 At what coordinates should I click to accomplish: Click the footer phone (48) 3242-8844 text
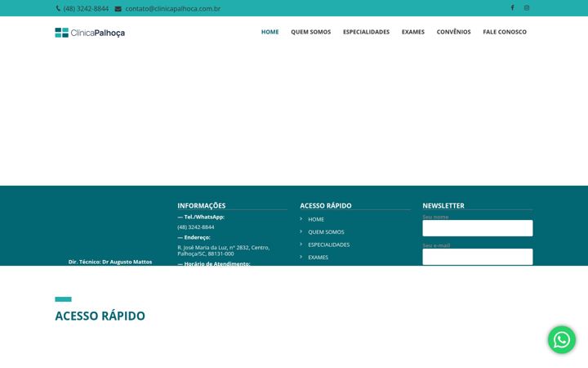(x=196, y=227)
